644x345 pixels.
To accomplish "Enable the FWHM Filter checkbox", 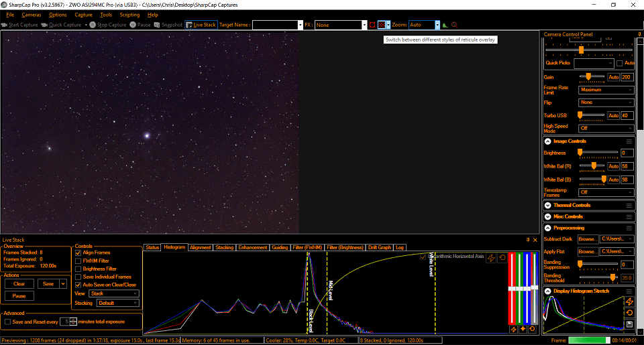I will 78,261.
